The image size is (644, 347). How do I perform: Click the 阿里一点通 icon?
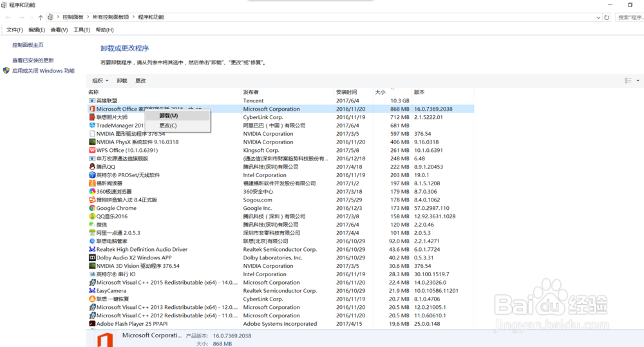pos(92,233)
